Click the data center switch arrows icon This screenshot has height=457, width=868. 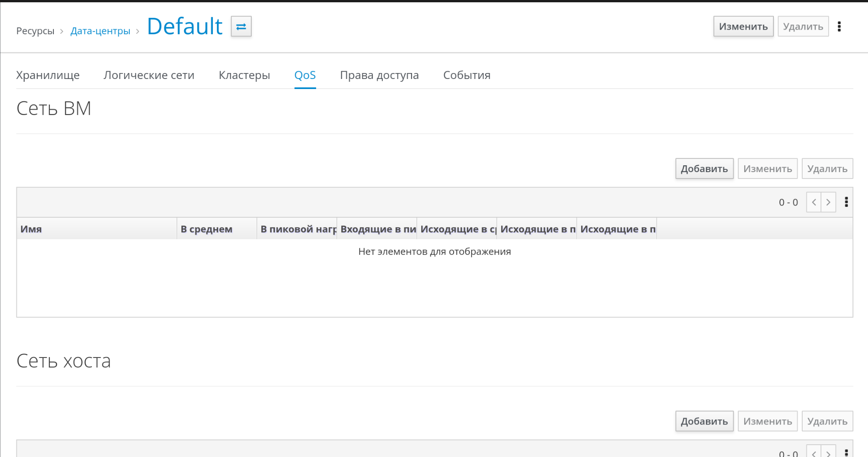coord(241,26)
